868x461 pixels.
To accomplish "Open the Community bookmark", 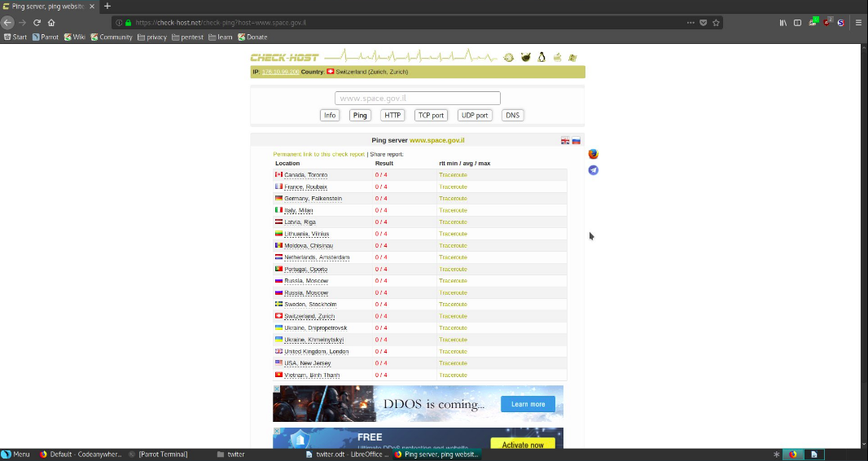I will (x=112, y=37).
